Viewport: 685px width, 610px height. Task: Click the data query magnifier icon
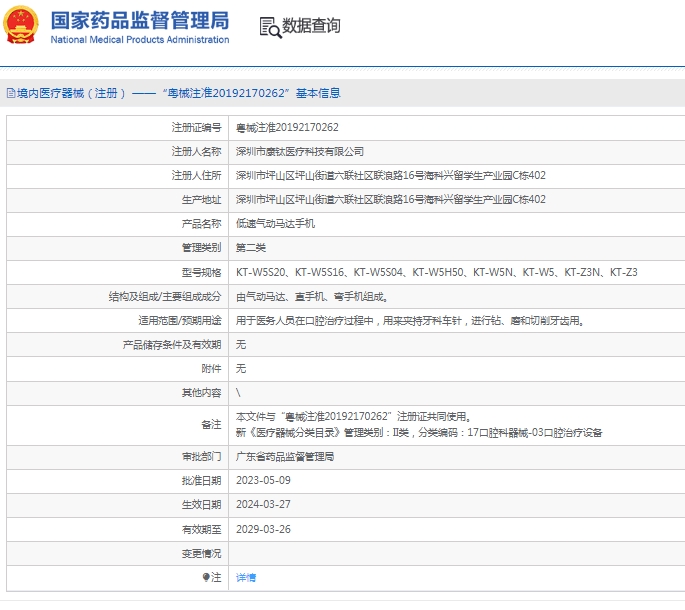pos(270,27)
